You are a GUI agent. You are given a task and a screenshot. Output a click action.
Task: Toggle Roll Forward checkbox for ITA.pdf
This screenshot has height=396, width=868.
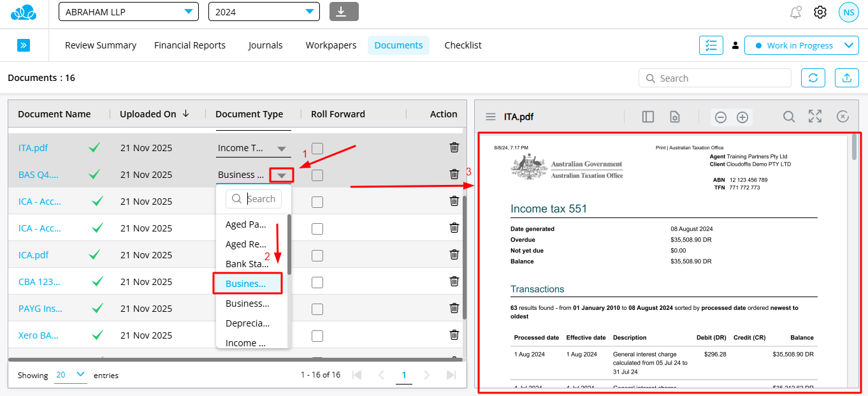pos(317,149)
